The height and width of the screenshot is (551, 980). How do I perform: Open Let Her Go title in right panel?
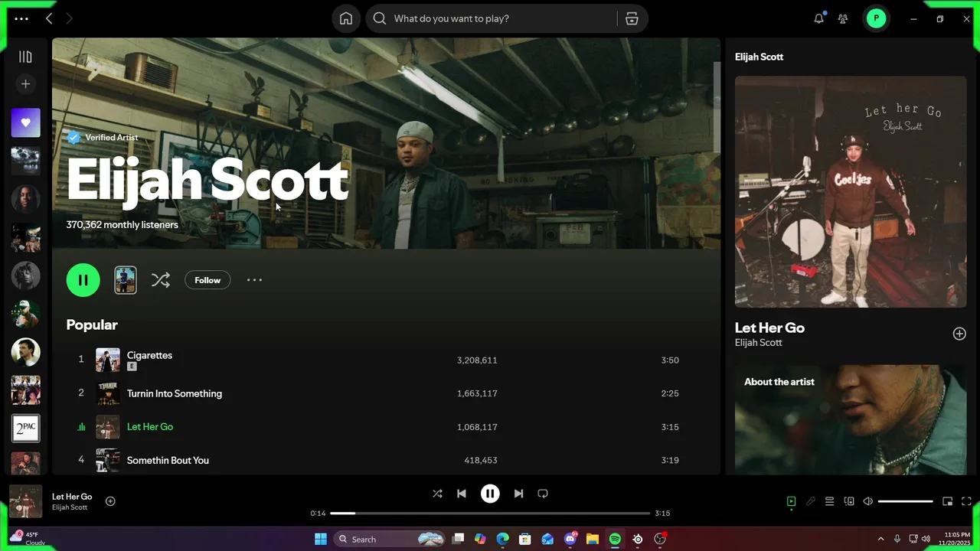[769, 328]
